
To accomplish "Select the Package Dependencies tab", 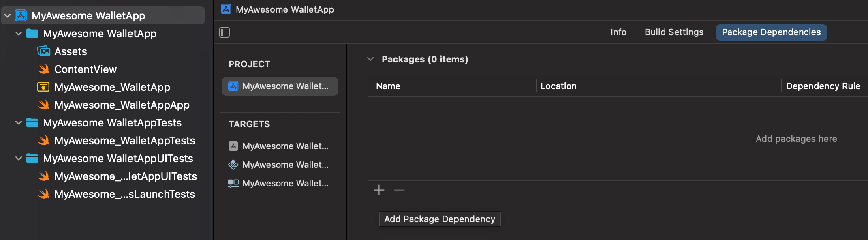I will pyautogui.click(x=771, y=32).
